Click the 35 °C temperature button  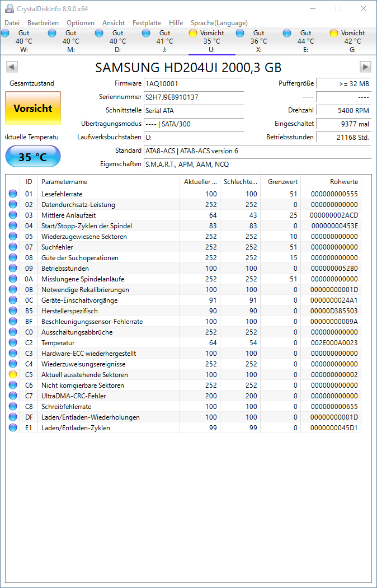(33, 157)
